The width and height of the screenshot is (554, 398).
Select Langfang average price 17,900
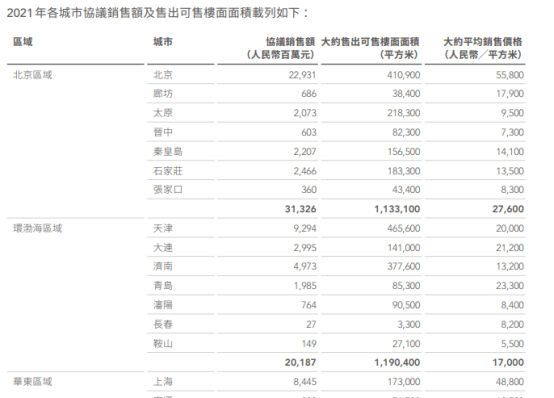(510, 94)
